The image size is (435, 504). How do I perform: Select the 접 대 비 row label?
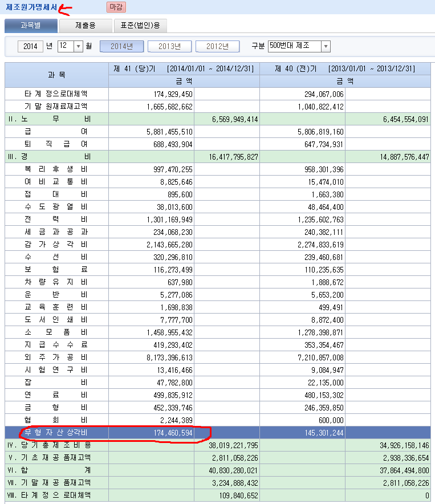(56, 194)
